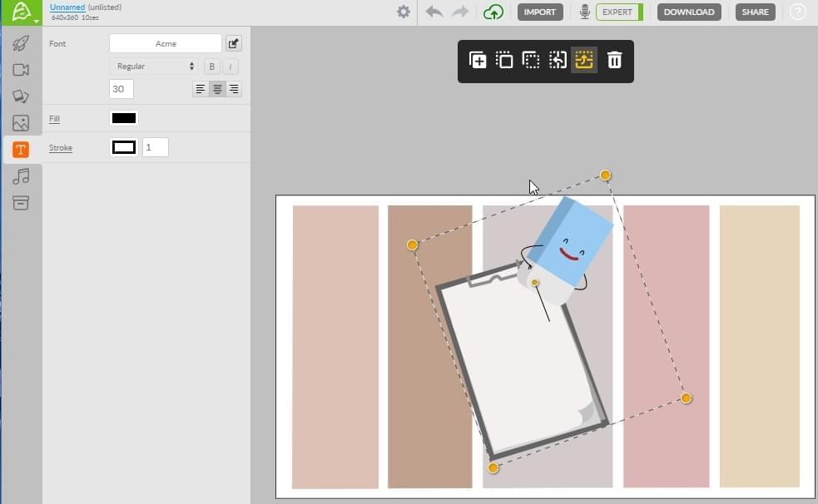
Task: Open the video camera sidebar panel
Action: coord(21,70)
